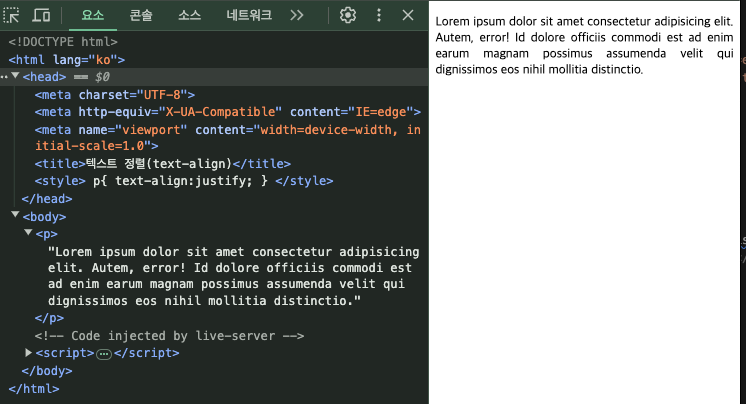Switch to the 요소 tab

pos(93,15)
